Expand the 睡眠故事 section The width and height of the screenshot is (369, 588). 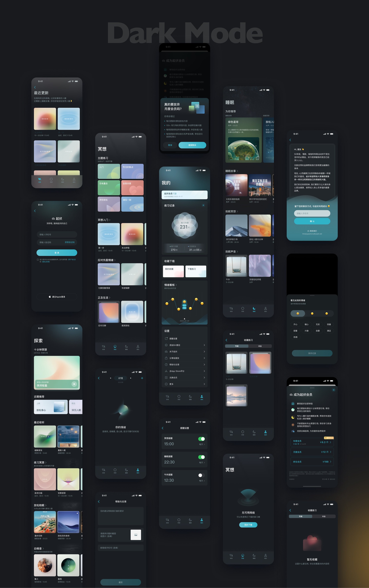click(232, 171)
